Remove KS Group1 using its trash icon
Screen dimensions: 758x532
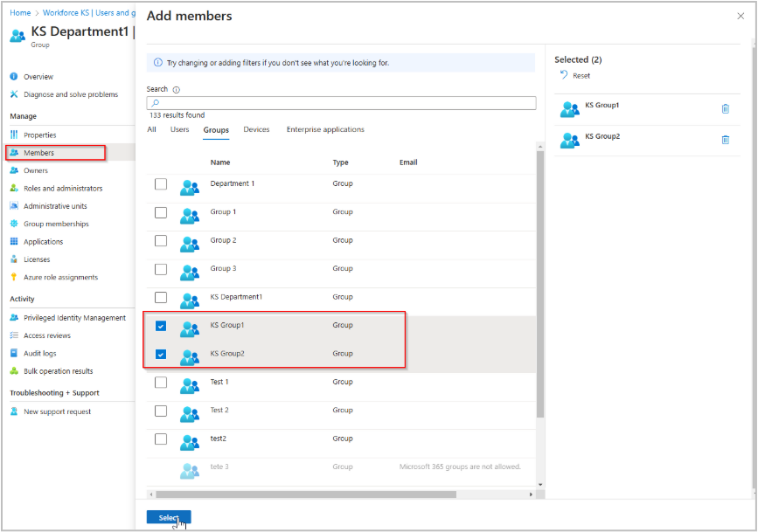pos(725,109)
